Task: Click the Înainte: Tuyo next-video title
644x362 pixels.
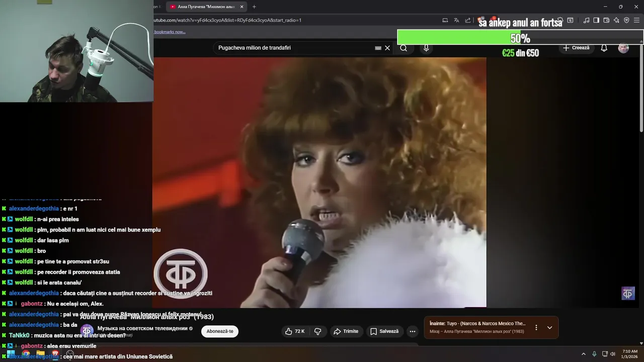Action: pos(477,324)
